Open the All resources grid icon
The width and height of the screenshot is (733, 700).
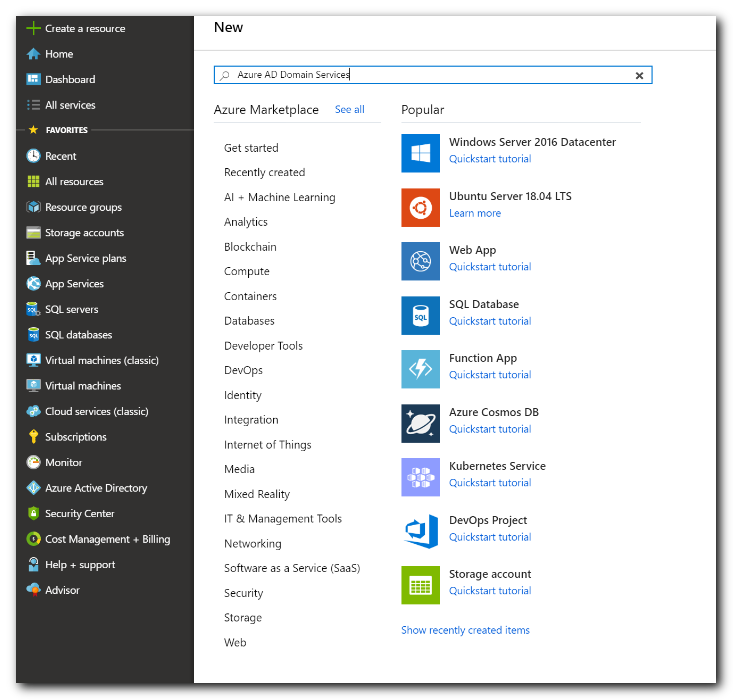tap(33, 181)
